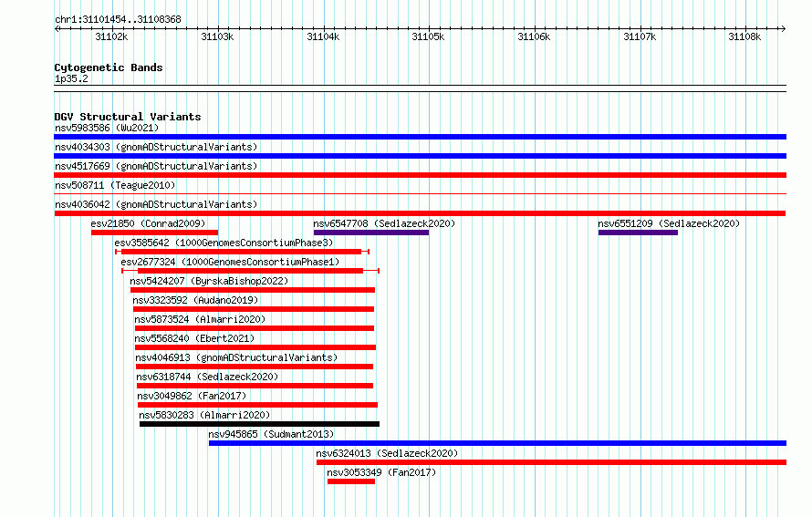Open nsv6547708 (Sedlazeck2020) label
Image resolution: width=812 pixels, height=517 pixels.
pyautogui.click(x=384, y=223)
